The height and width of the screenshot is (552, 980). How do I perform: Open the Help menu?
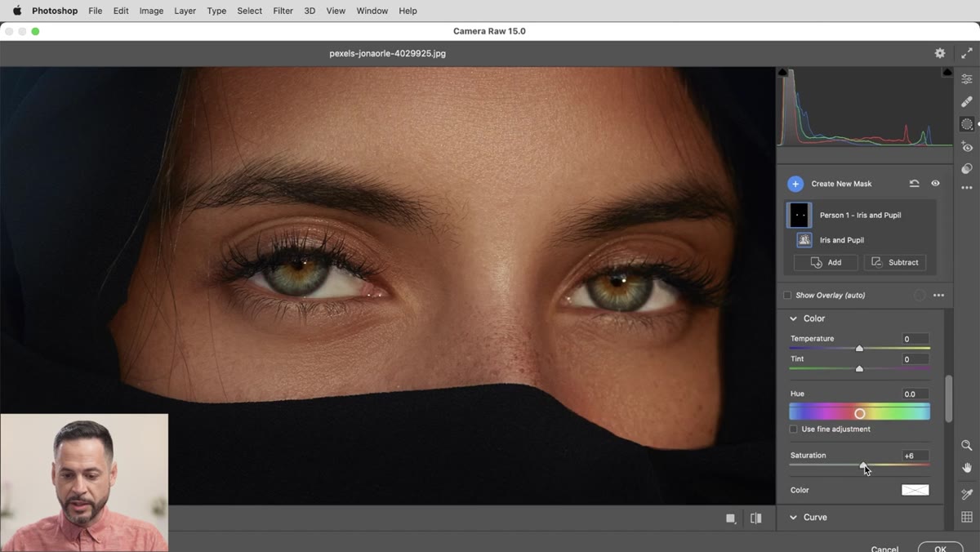coord(408,11)
